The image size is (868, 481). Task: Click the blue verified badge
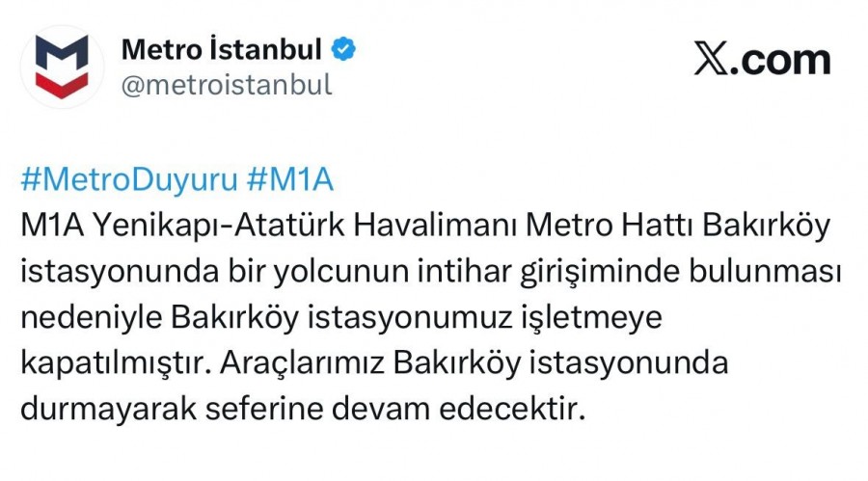[344, 49]
